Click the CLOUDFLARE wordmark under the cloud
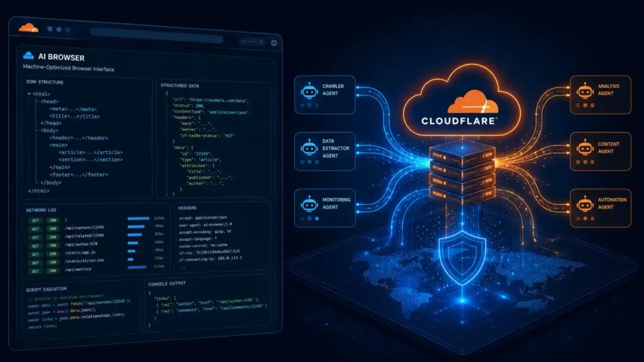 [458, 121]
